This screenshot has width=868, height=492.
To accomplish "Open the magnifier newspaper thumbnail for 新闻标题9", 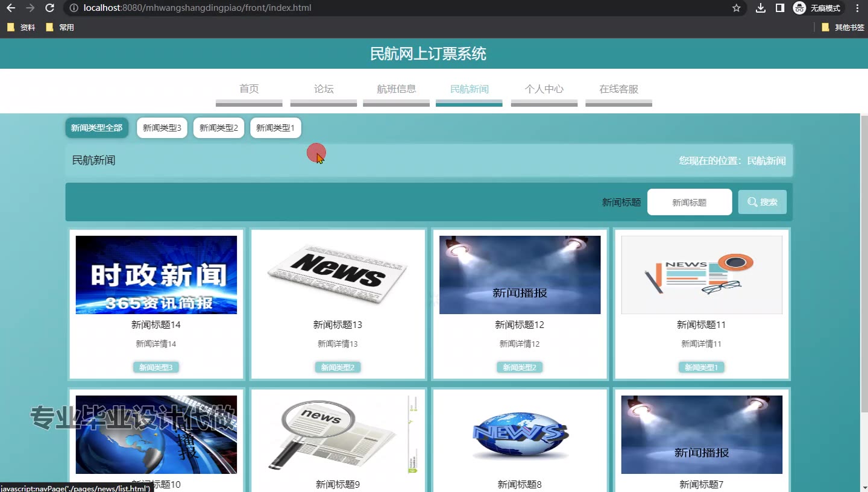I will click(x=338, y=435).
